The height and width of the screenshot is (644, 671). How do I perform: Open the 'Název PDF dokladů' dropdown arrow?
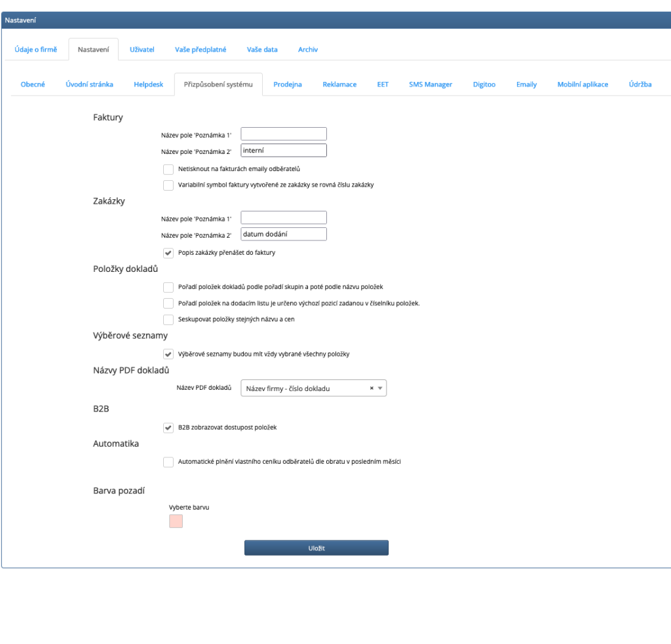click(x=380, y=388)
